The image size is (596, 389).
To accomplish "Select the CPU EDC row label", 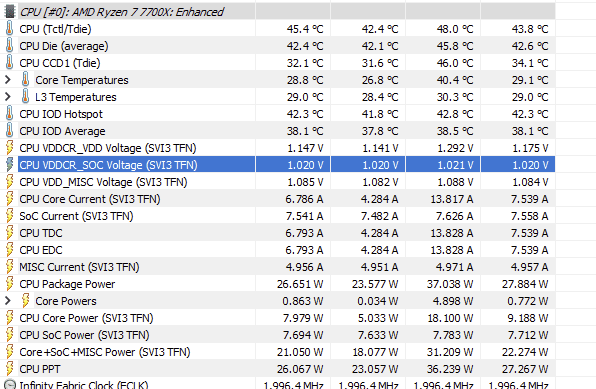I will pyautogui.click(x=41, y=250).
